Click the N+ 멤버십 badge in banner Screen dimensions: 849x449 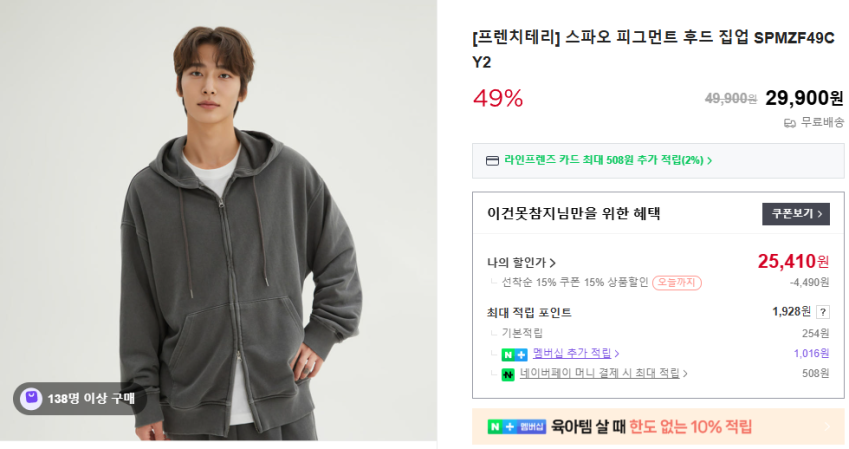(x=517, y=426)
